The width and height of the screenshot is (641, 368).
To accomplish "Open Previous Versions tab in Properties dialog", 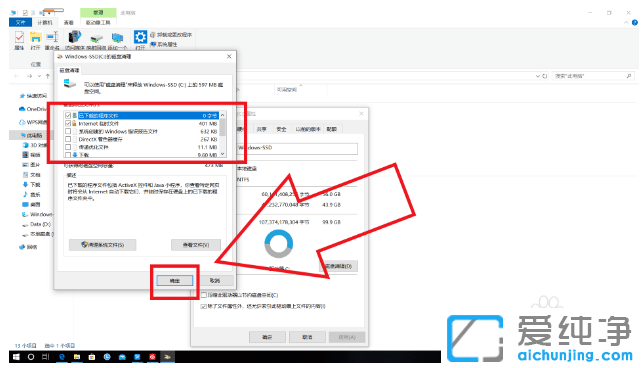I will point(308,129).
